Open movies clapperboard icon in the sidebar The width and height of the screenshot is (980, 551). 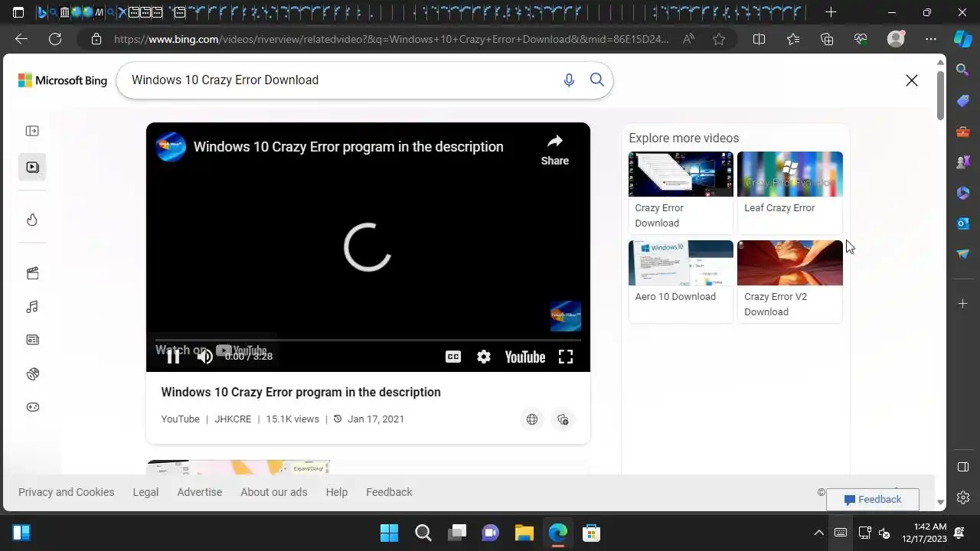[32, 273]
